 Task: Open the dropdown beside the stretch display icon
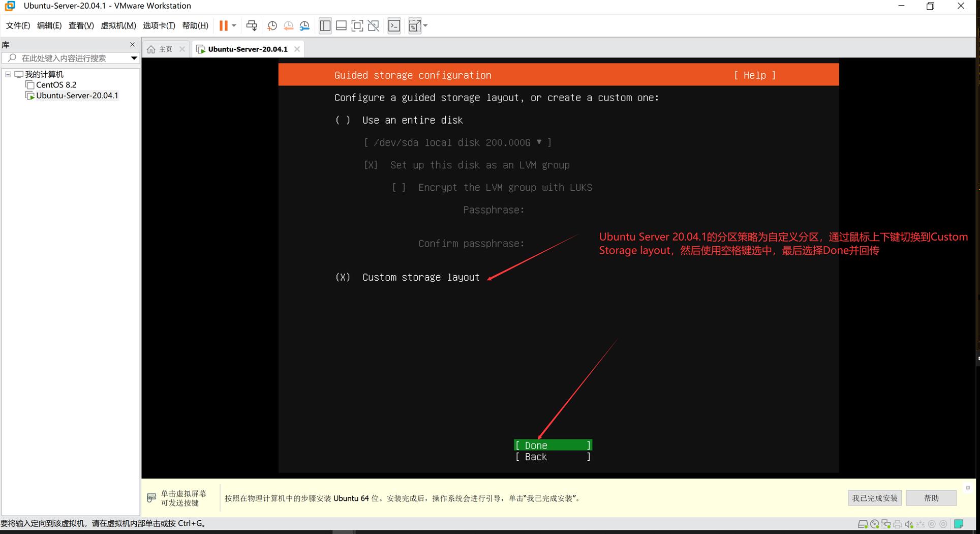(x=425, y=25)
